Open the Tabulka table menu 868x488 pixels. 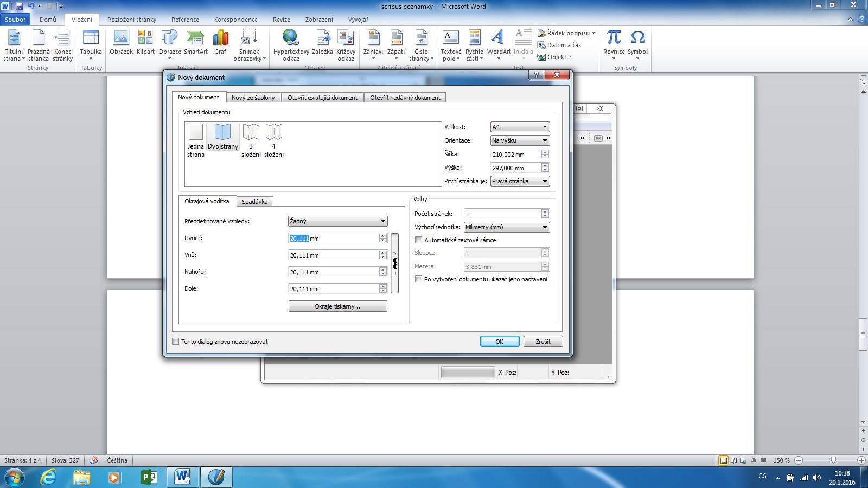91,46
